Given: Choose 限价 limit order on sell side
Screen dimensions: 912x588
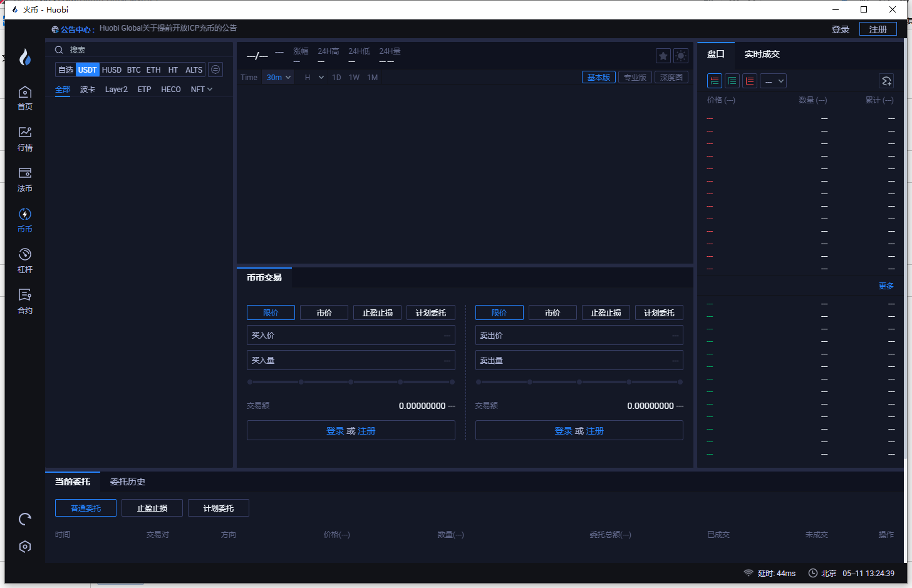Looking at the screenshot, I should [499, 312].
